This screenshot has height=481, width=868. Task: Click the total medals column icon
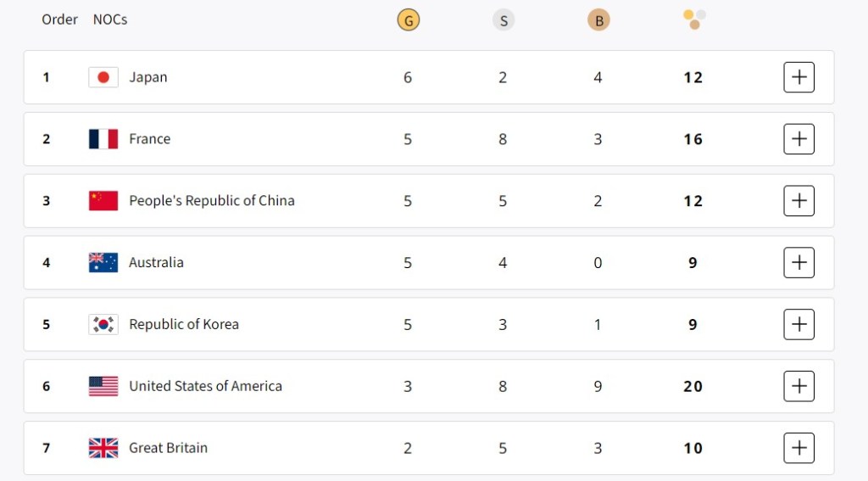(694, 20)
